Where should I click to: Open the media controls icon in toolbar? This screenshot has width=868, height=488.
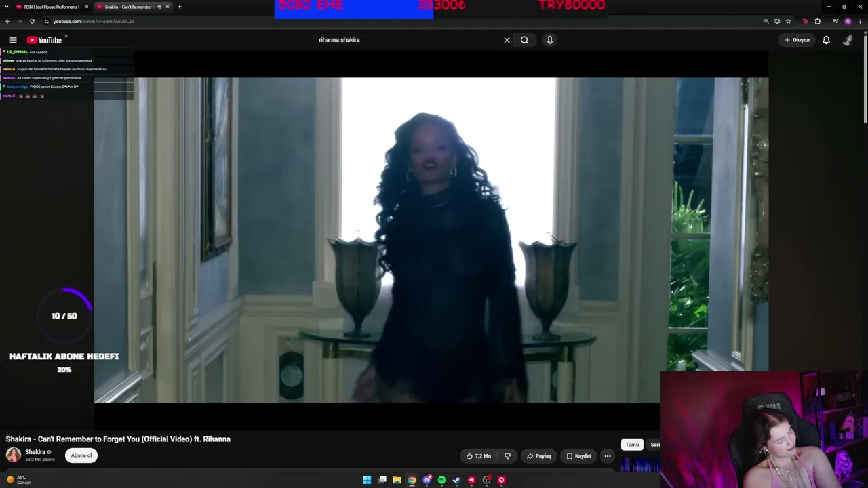pos(835,21)
